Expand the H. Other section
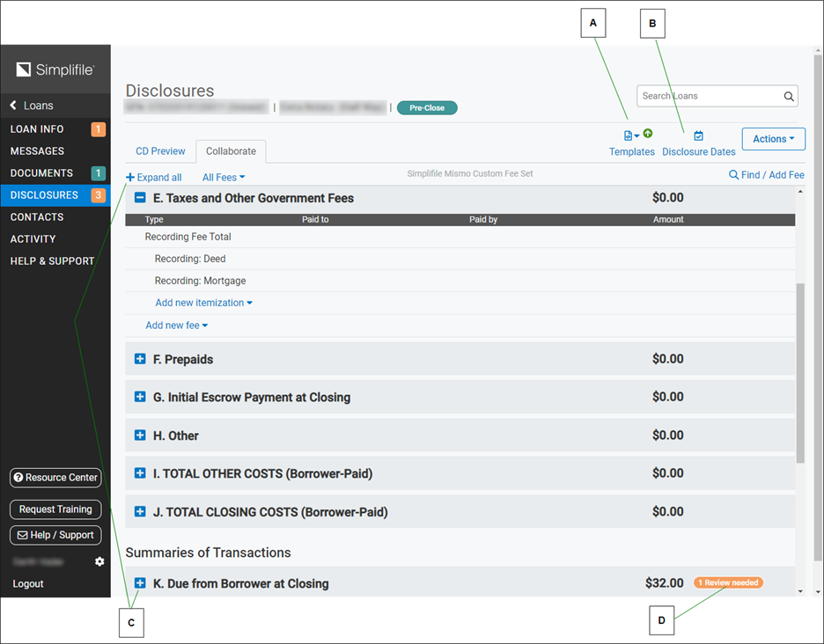Image resolution: width=824 pixels, height=644 pixels. tap(140, 435)
